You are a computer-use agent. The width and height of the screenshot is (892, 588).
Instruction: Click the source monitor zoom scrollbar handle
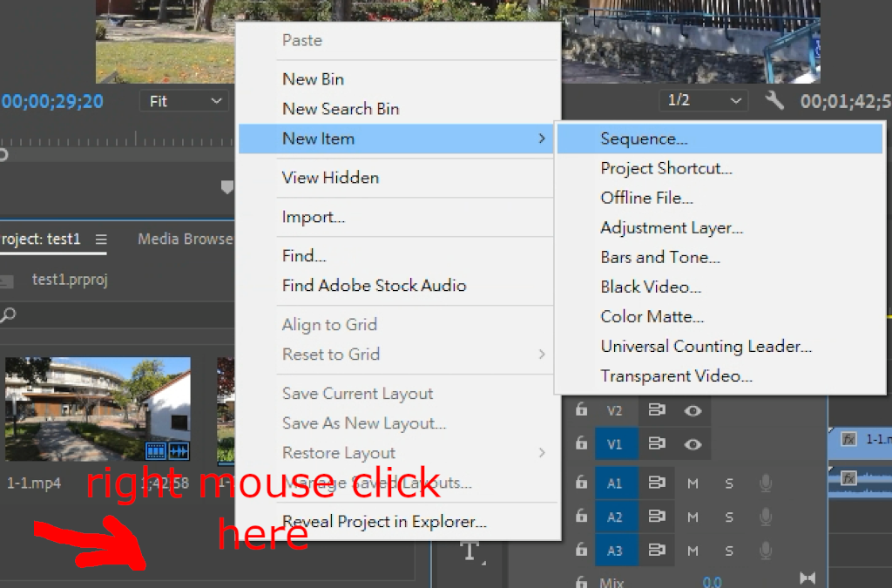coord(3,155)
